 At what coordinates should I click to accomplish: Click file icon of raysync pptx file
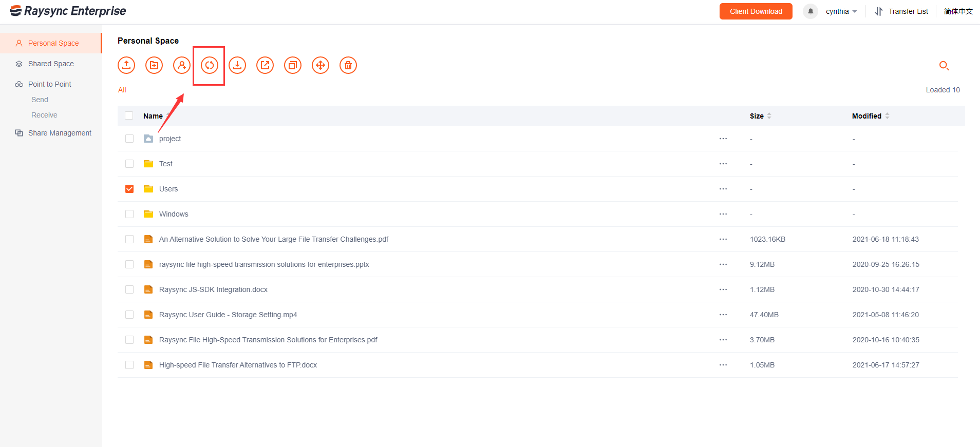pos(148,264)
